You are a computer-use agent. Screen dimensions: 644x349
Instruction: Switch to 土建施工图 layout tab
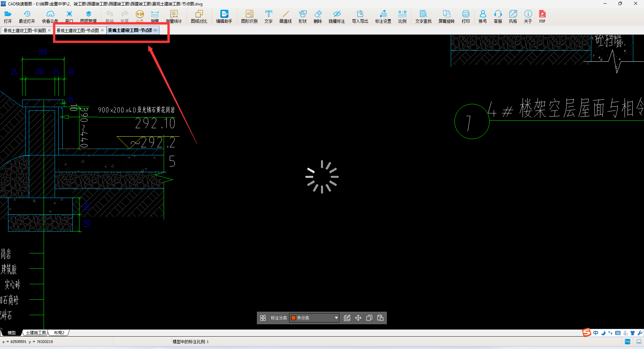point(36,333)
